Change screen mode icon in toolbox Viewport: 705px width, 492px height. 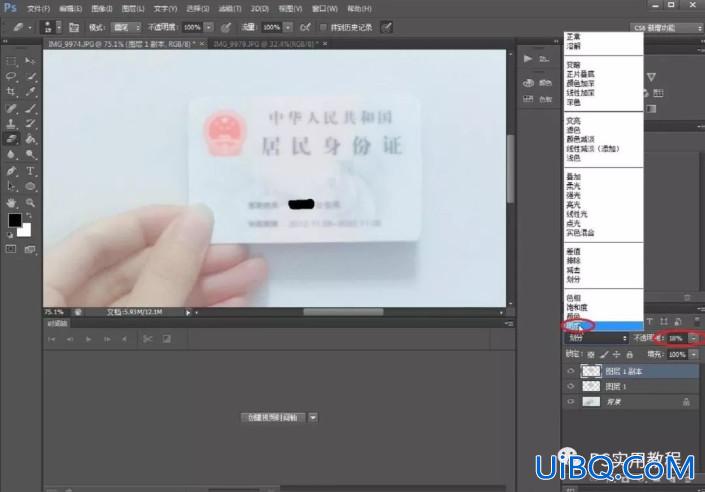pos(30,249)
